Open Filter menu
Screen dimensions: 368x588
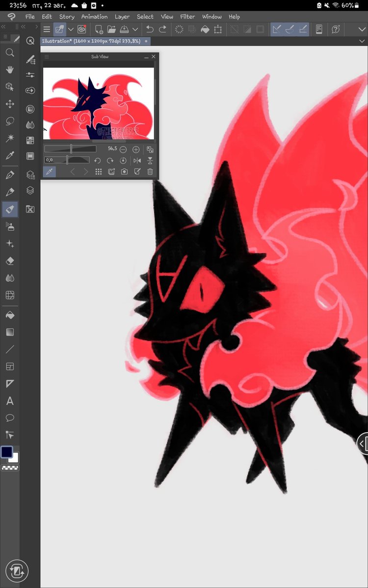[x=187, y=17]
